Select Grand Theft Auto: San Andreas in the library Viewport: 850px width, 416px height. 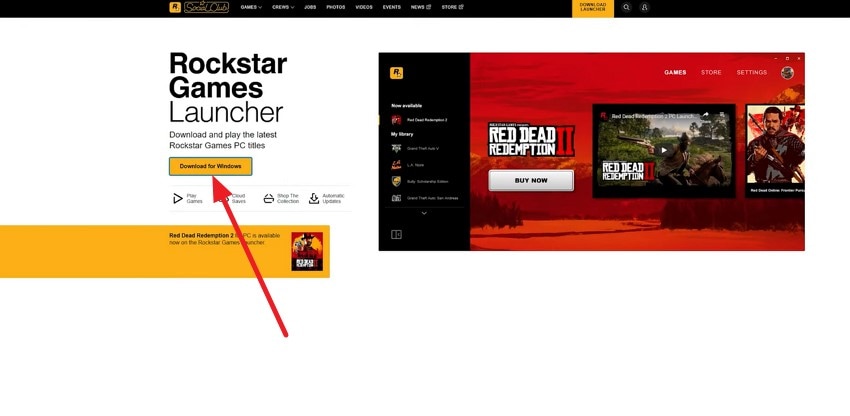coord(426,199)
